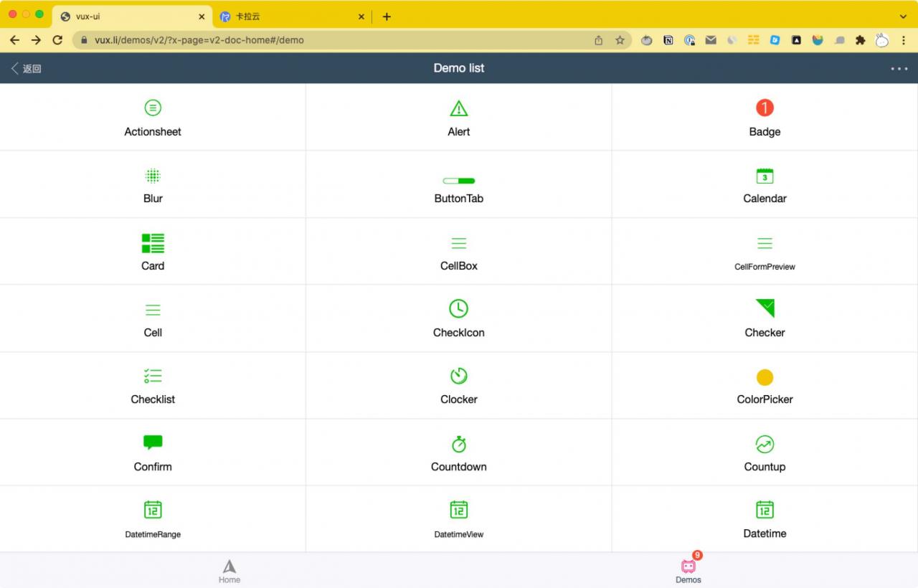Open the Datetime calendar icon
This screenshot has width=918, height=588.
coord(765,509)
